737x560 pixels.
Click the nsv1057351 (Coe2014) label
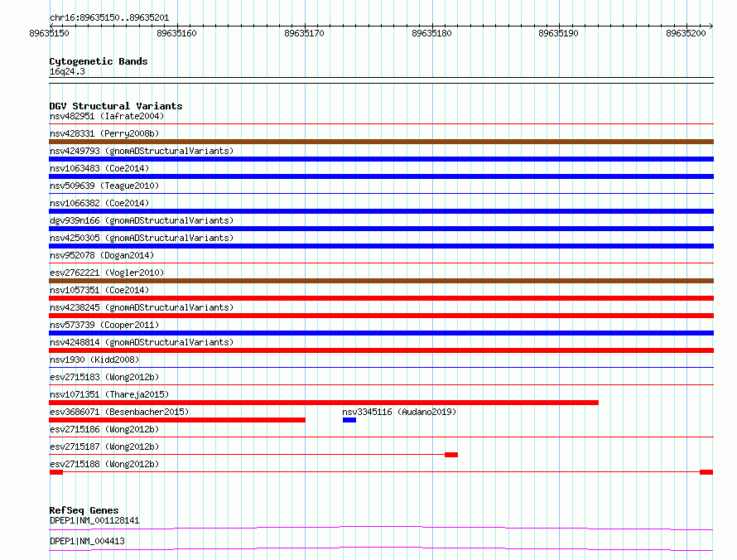(99, 290)
